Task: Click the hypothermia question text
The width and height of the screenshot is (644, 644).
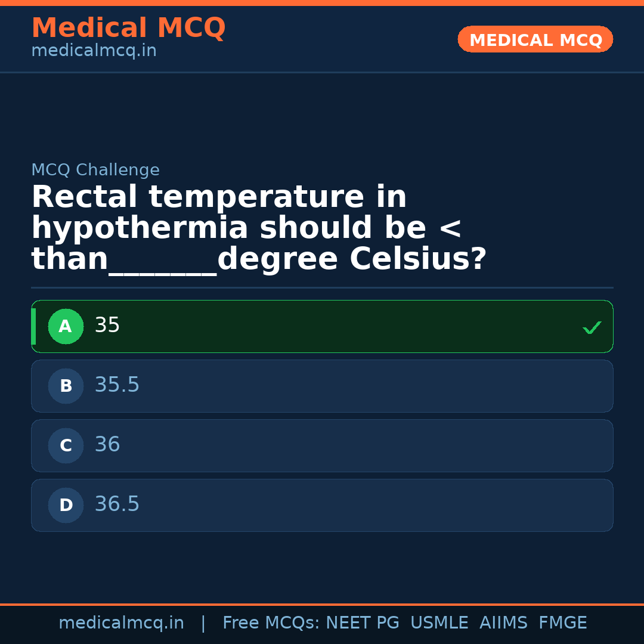Action: 259,228
